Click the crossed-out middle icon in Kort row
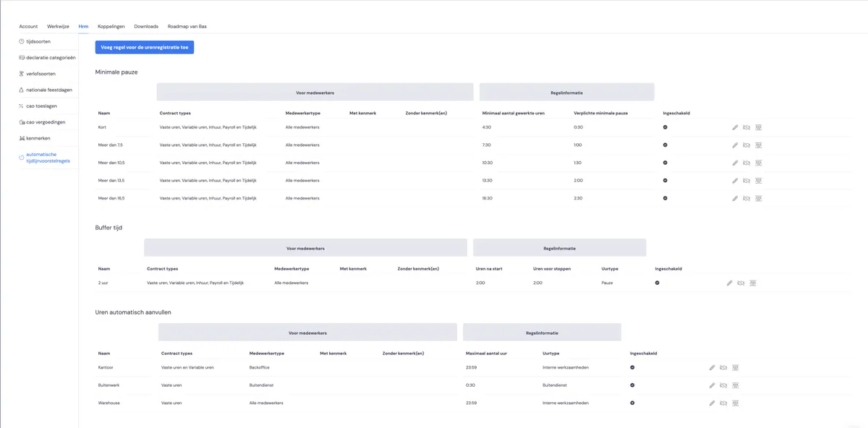Image resolution: width=868 pixels, height=428 pixels. 746,127
